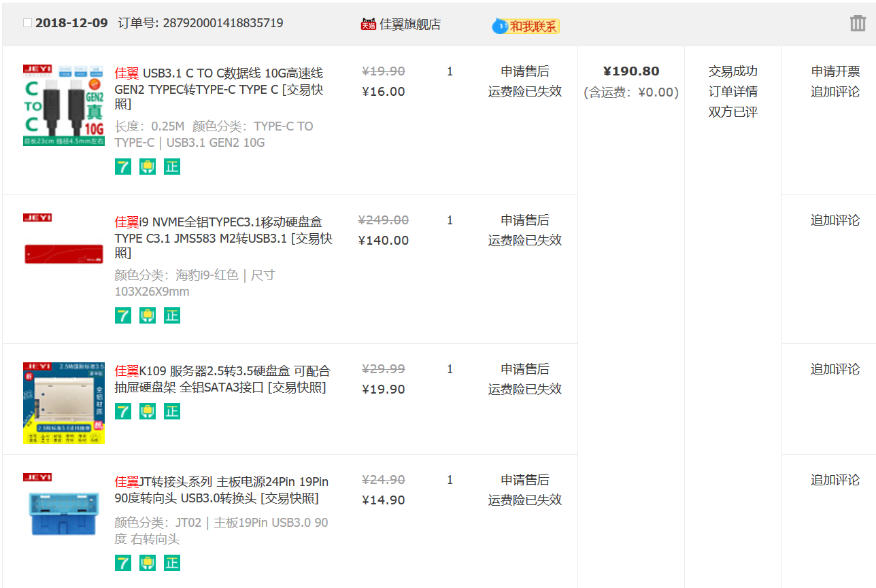876x588 pixels.
Task: Click shipping fee text 含运费：¥0.00
Action: (x=631, y=92)
